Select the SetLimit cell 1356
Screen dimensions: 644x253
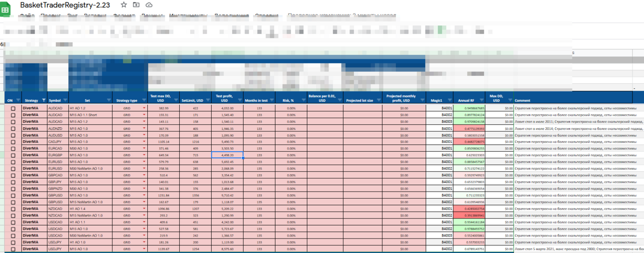click(196, 195)
